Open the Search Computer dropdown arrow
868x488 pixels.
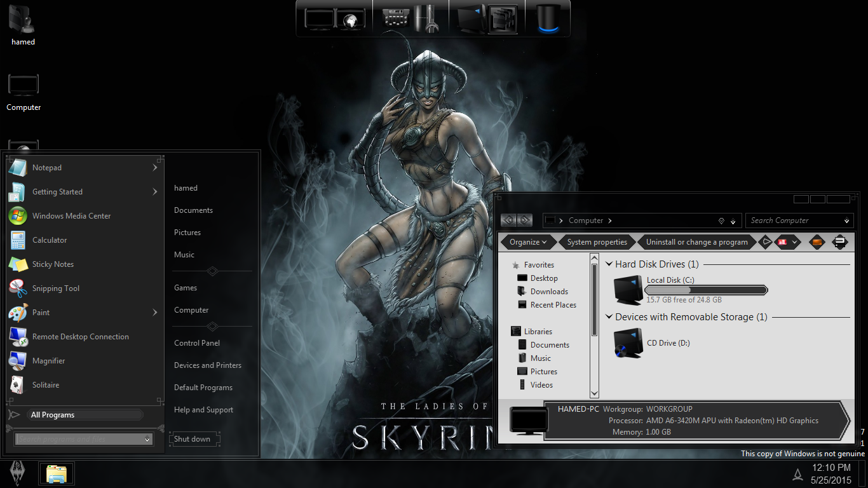(846, 220)
